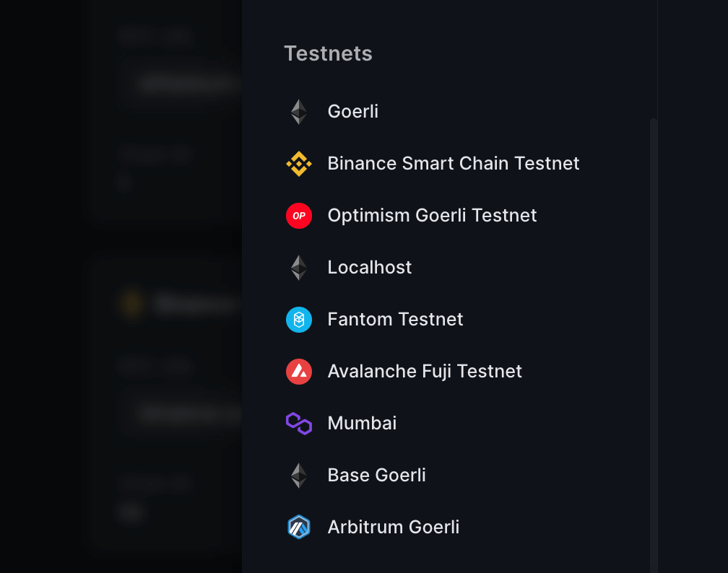Switch network to Mumbai
The height and width of the screenshot is (573, 728).
pos(362,424)
